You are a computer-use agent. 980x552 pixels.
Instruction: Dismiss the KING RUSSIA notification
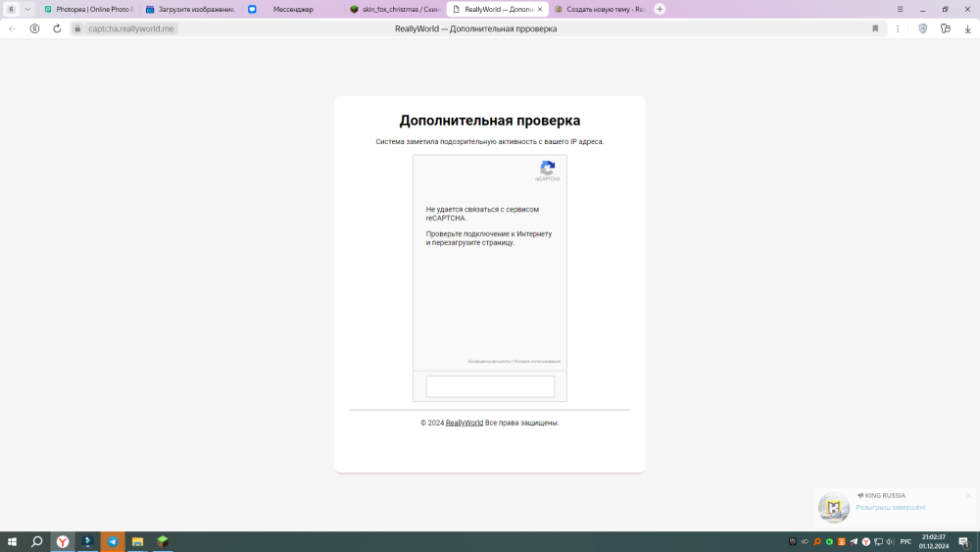(968, 496)
